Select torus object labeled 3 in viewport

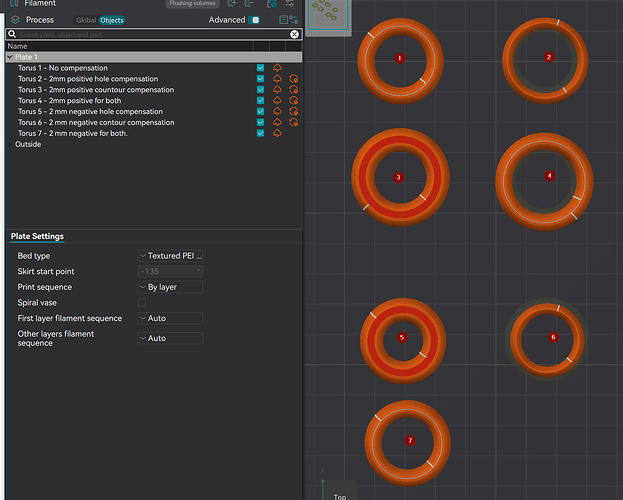pos(400,177)
